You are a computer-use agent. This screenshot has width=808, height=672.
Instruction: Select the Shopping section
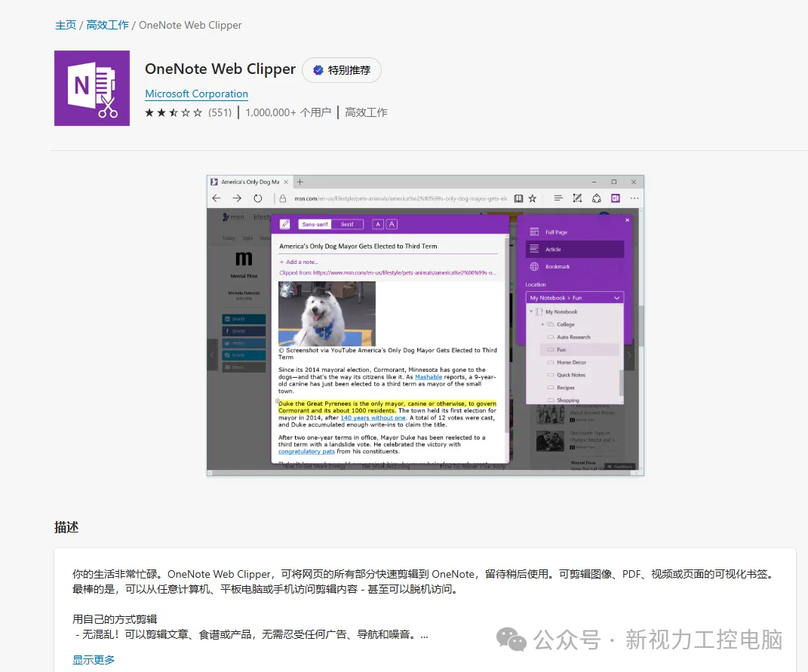(x=567, y=400)
